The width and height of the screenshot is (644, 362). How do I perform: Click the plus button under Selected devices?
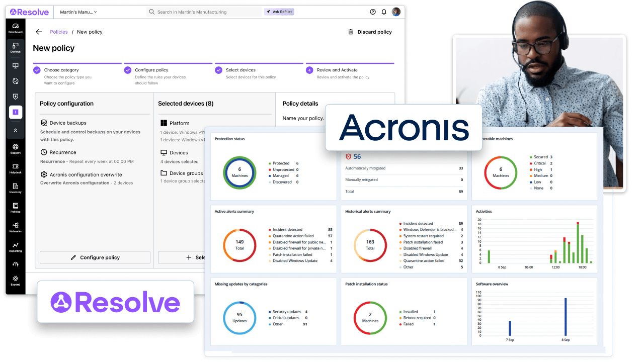pyautogui.click(x=189, y=257)
